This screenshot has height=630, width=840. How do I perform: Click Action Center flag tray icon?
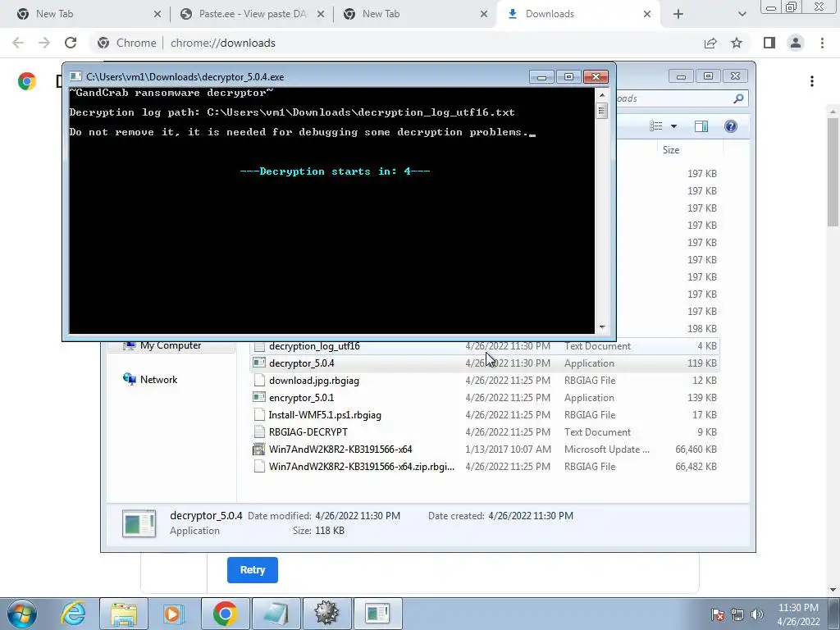pos(717,614)
